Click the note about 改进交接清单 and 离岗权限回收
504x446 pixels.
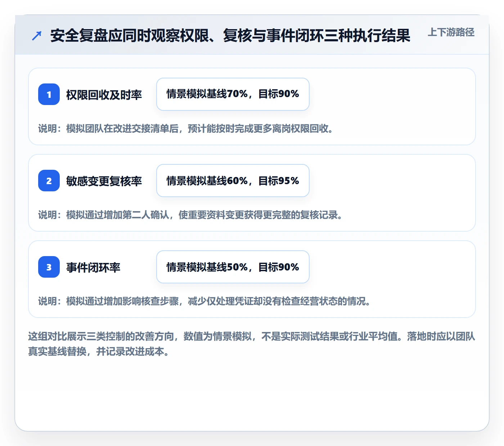[185, 128]
